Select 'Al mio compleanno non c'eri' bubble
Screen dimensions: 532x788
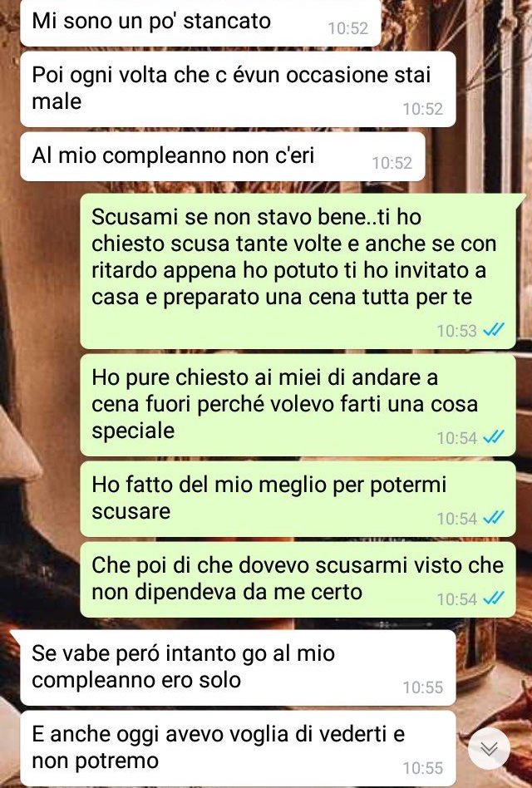(x=223, y=156)
